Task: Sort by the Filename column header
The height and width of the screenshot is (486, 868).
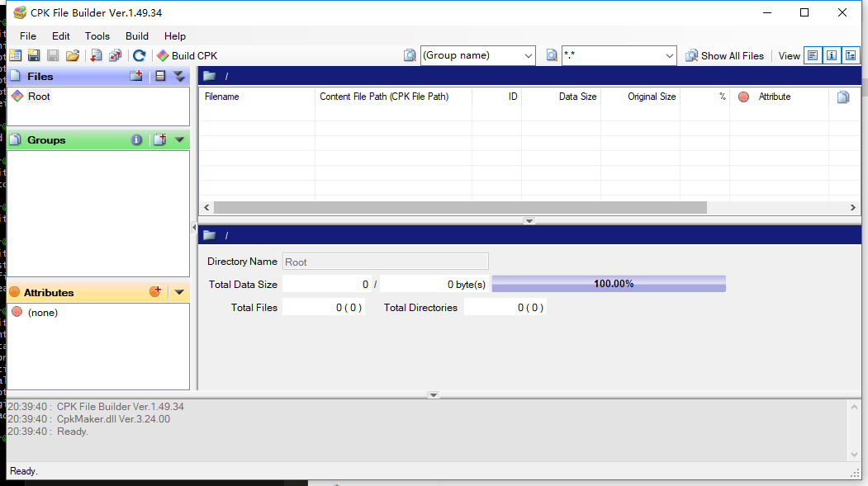Action: point(257,97)
